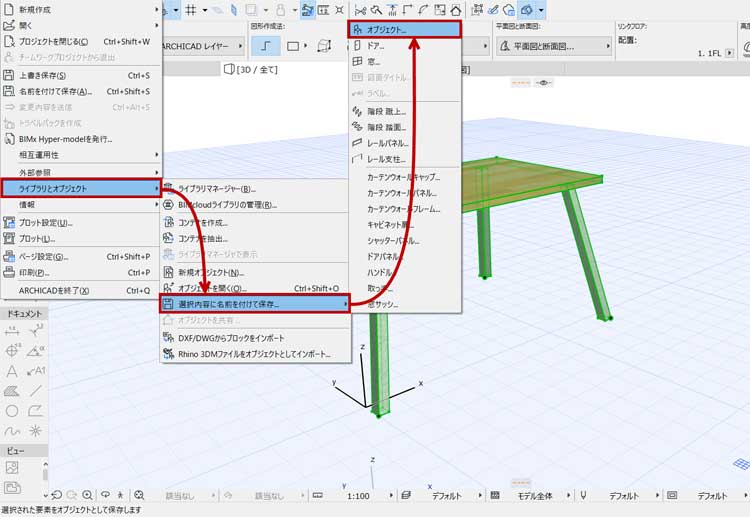The image size is (750, 517).
Task: Open 平面図と断面図 dropdown button
Action: [x=554, y=46]
